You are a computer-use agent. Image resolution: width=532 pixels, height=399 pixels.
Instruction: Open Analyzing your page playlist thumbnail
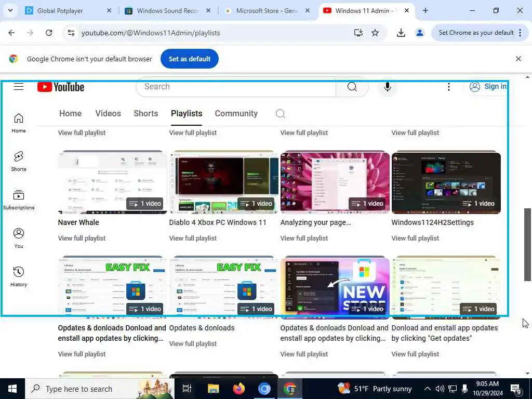pos(335,182)
